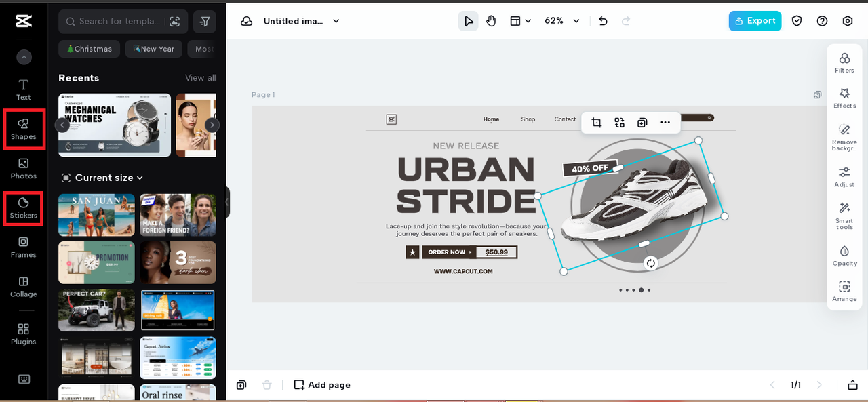Open the Stickers panel
Viewport: 868px width, 402px height.
(x=23, y=208)
